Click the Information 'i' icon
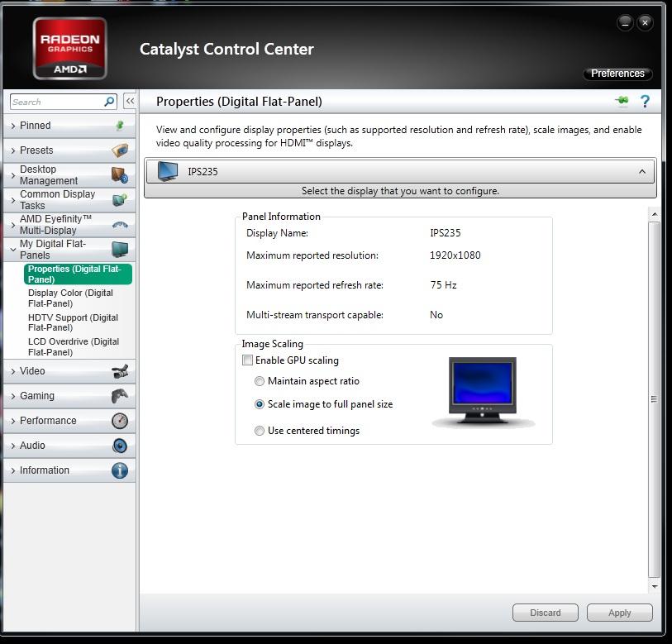672x644 pixels. [120, 470]
